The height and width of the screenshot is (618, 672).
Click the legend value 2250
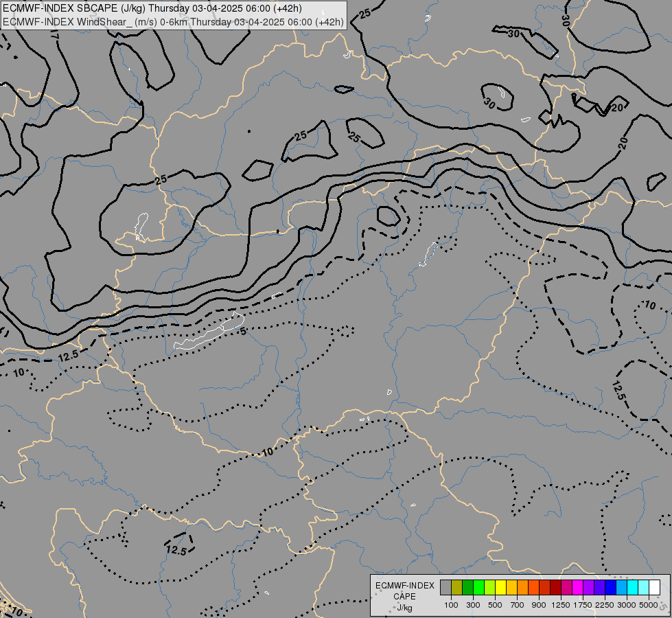pos(605,605)
